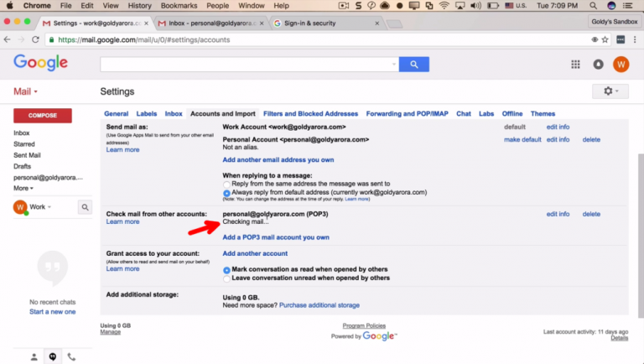Open the notifications bell icon

(598, 64)
